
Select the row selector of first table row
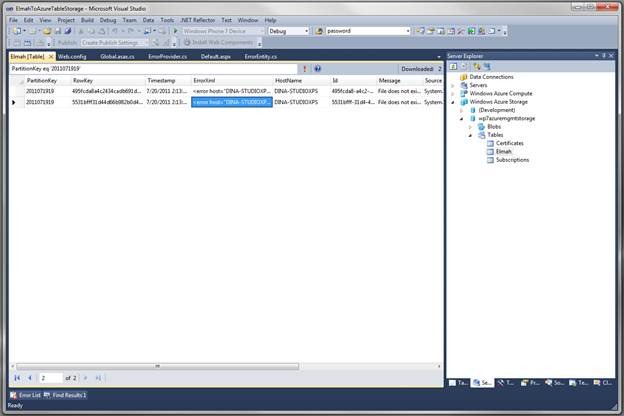coord(17,92)
